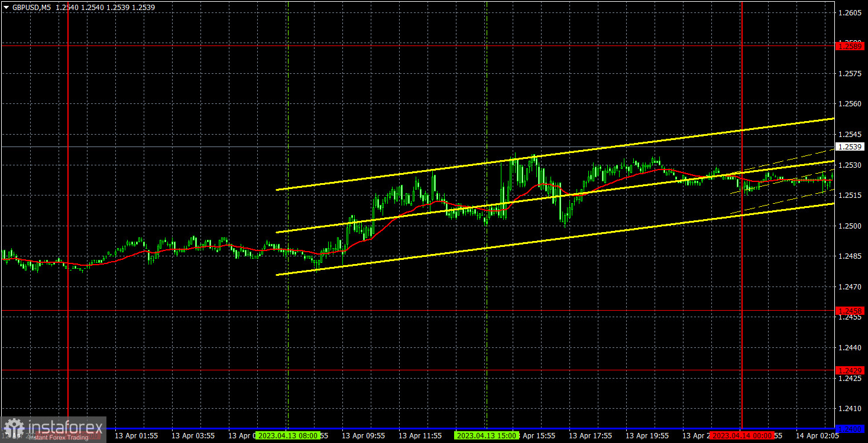
Task: Click the 1.2440 value on price axis
Action: coord(849,348)
